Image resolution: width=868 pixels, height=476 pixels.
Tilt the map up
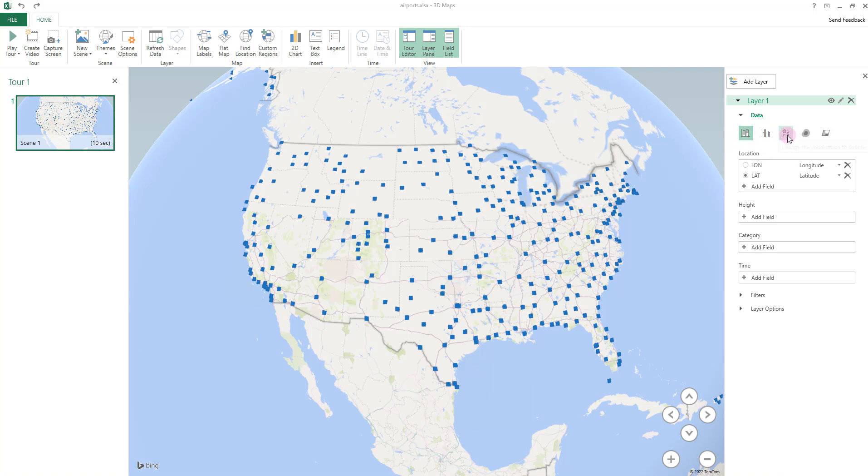pos(689,396)
